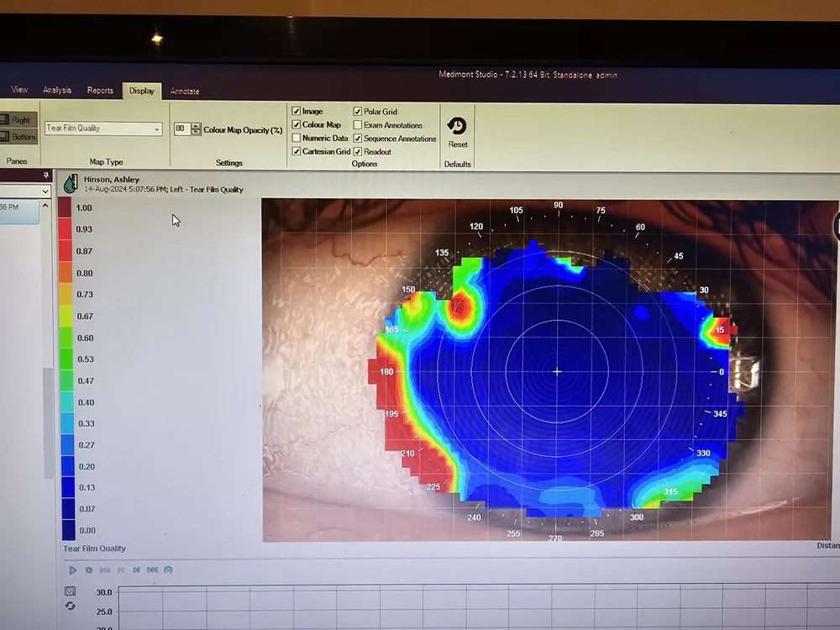This screenshot has height=630, width=840.
Task: Click the loop playback icon
Action: coord(89,570)
